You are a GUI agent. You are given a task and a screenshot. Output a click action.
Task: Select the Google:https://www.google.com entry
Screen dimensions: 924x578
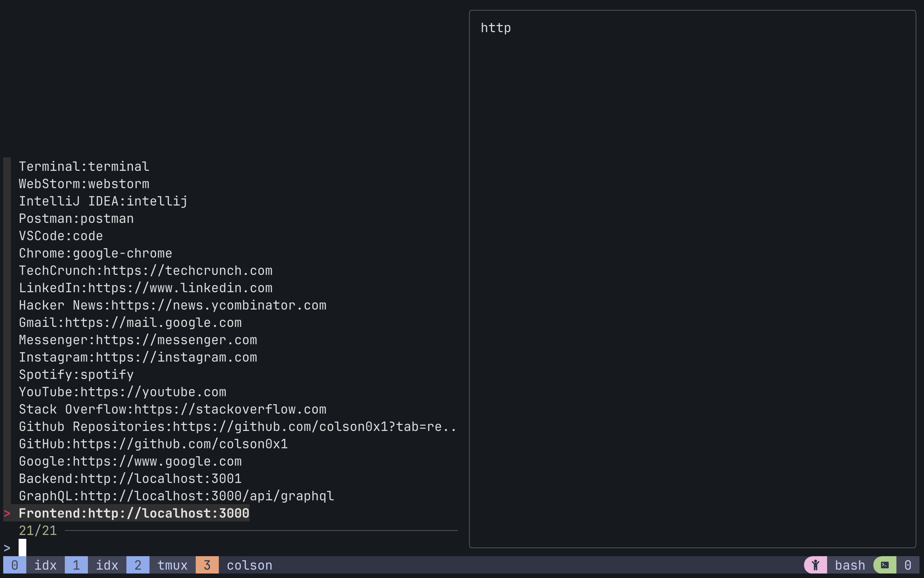tap(130, 461)
